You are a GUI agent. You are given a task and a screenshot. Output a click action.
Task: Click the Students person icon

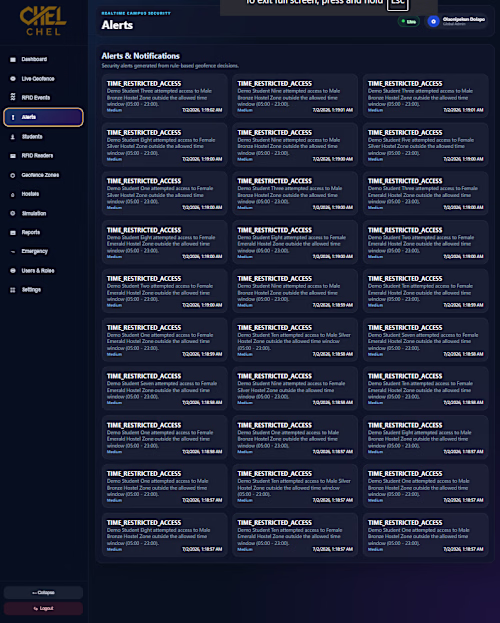13,137
